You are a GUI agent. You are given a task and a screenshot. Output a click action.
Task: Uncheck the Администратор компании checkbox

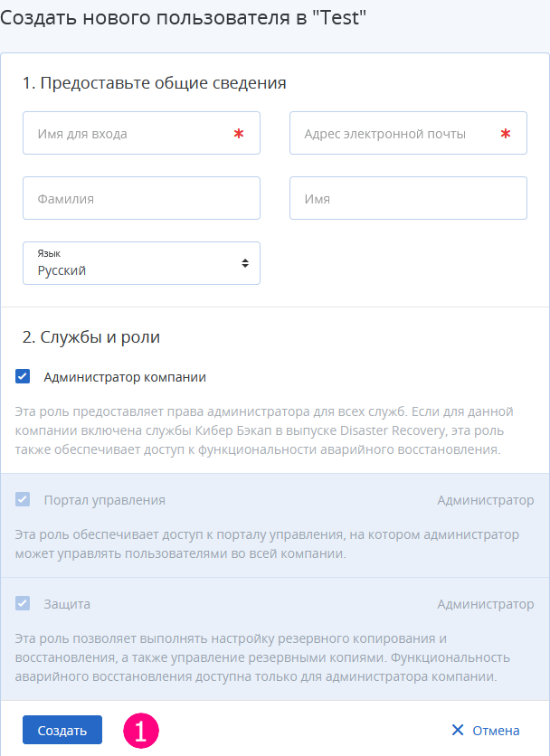click(x=23, y=376)
